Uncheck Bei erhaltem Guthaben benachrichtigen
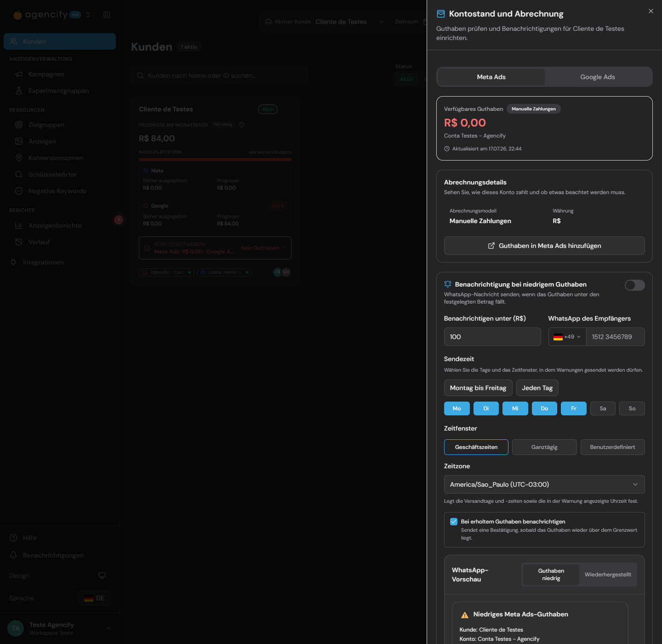Image resolution: width=662 pixels, height=644 pixels. point(454,522)
